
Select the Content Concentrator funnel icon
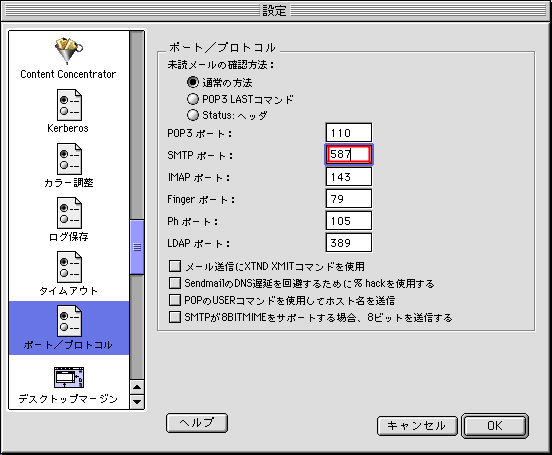pos(69,51)
